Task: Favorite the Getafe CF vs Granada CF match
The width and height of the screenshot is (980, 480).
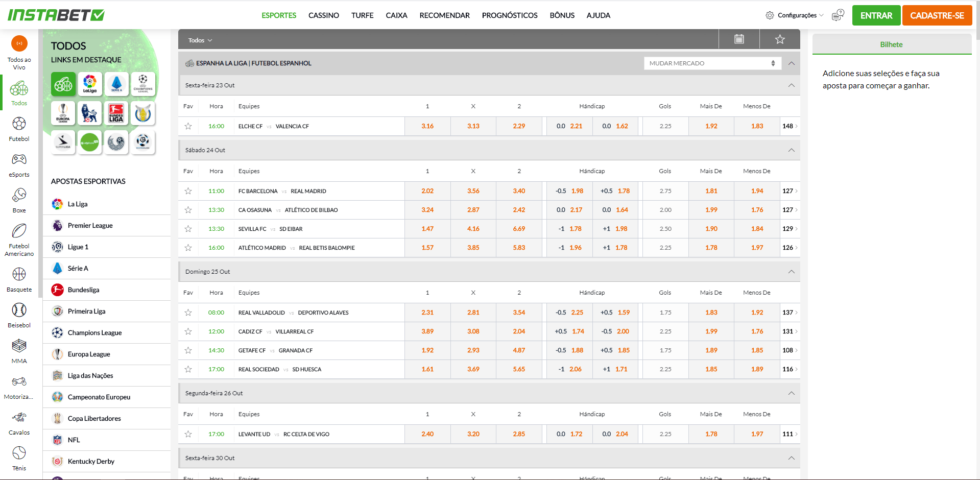Action: [188, 350]
